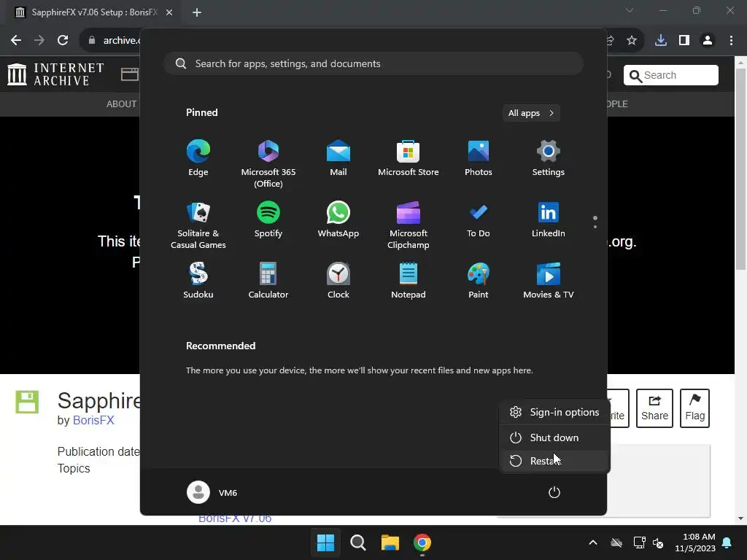Launch Movies & TV app

[549, 281]
